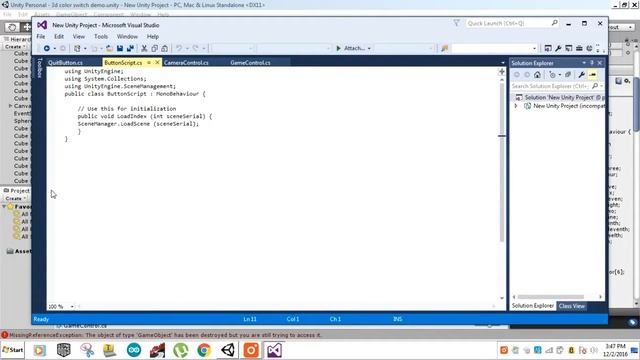Click the Cut scissors icon
Image resolution: width=640 pixels, height=360 pixels.
[x=144, y=48]
